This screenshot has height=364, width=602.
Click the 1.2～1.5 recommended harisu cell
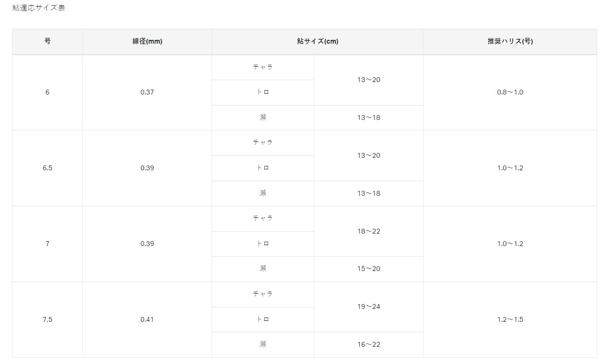click(x=510, y=319)
